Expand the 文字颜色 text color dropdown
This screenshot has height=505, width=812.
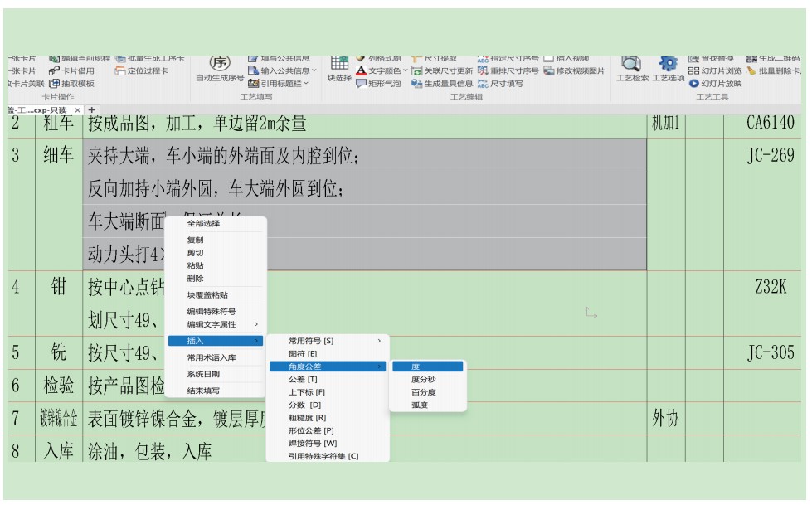tap(406, 71)
